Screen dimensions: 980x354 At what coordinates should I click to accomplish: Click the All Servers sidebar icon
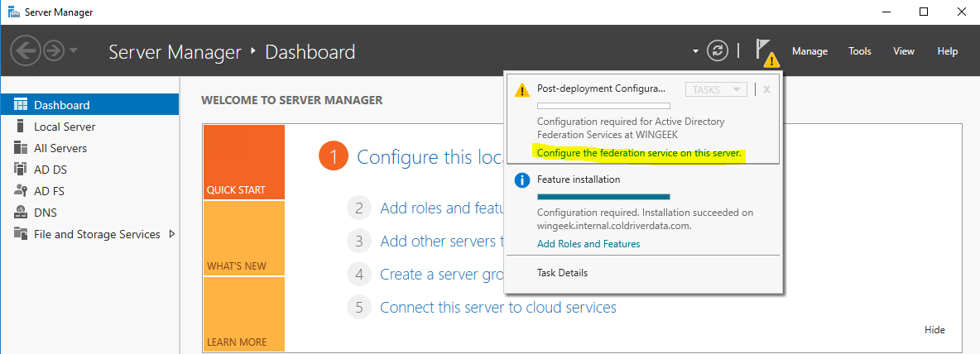point(21,148)
